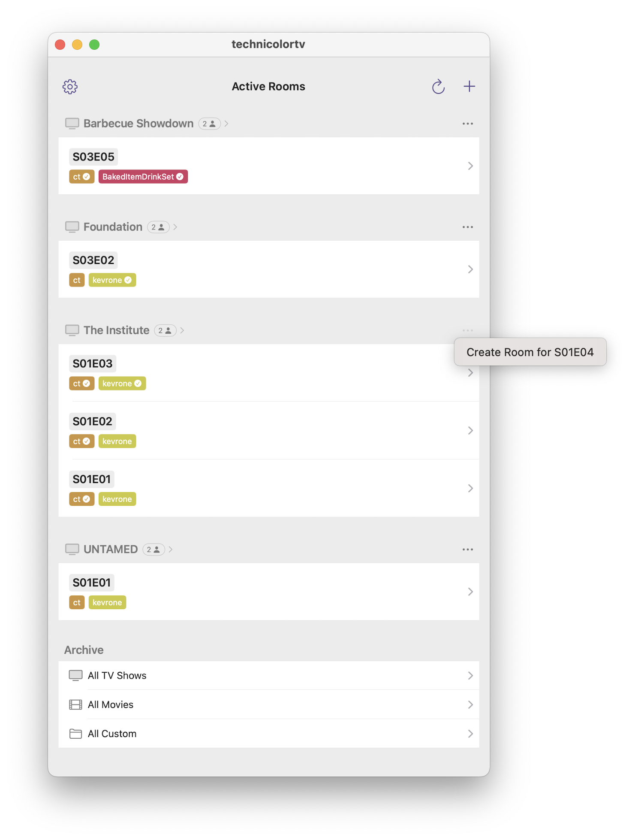This screenshot has width=626, height=840.
Task: Click ct tag on The Institute S01E01
Action: click(x=81, y=499)
